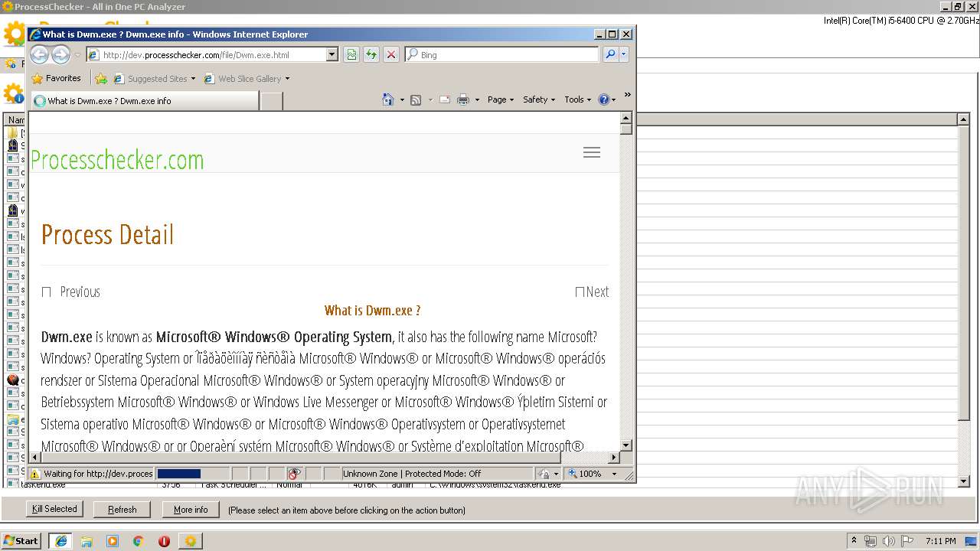Click ProcessChecker gear taskbar icon
The height and width of the screenshot is (551, 980).
click(190, 540)
